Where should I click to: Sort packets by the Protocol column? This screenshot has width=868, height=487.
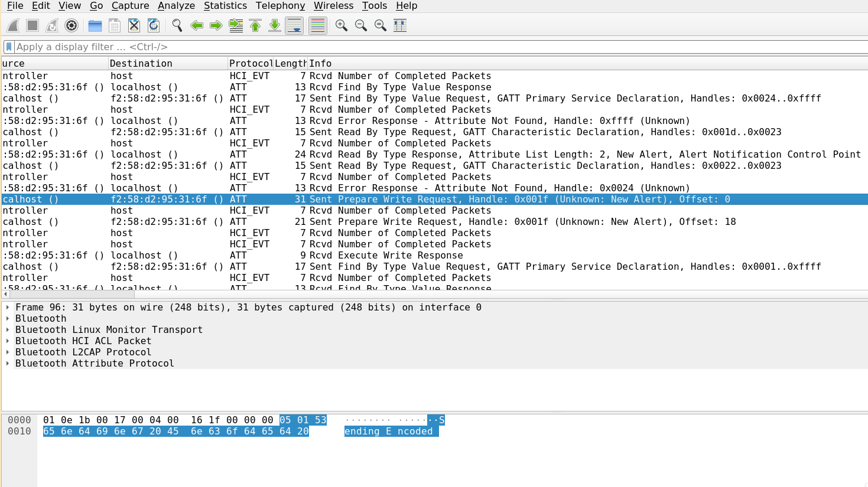251,63
